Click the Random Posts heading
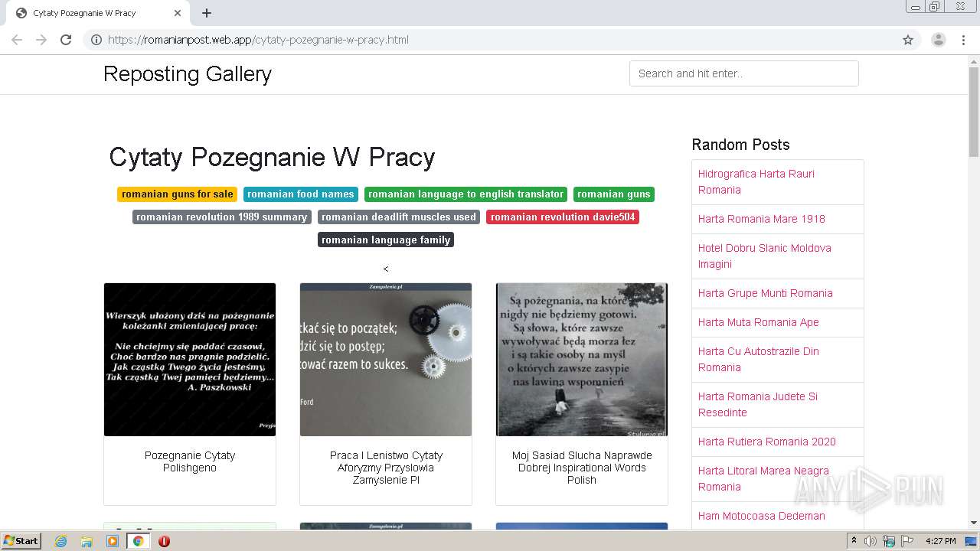Viewport: 980px width, 551px height. (740, 145)
